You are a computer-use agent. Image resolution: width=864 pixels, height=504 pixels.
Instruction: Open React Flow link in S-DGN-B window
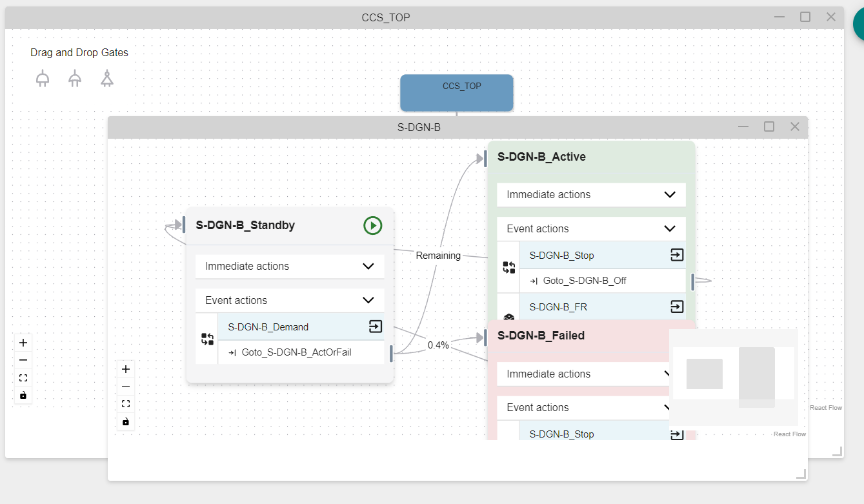pos(790,434)
